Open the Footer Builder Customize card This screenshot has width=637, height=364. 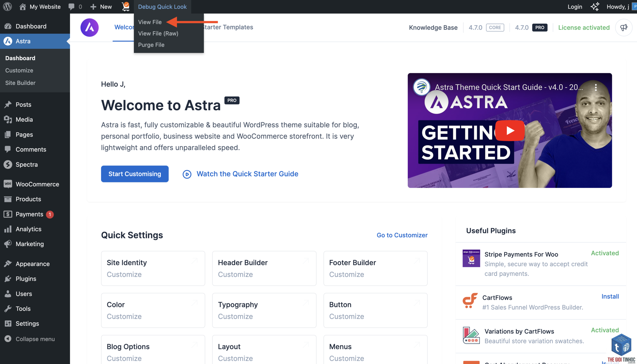pos(375,268)
